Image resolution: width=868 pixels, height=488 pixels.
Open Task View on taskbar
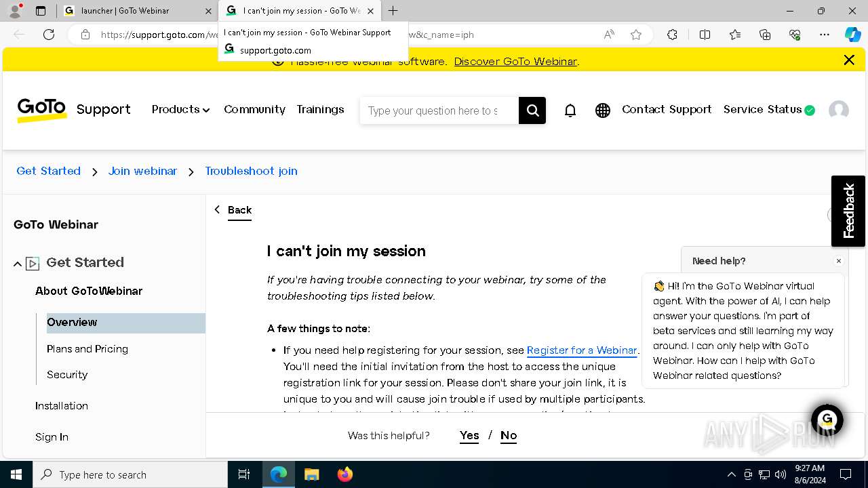pos(244,474)
